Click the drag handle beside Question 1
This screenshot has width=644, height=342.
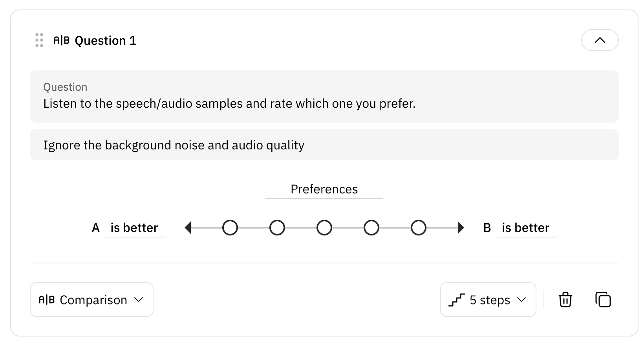point(39,40)
